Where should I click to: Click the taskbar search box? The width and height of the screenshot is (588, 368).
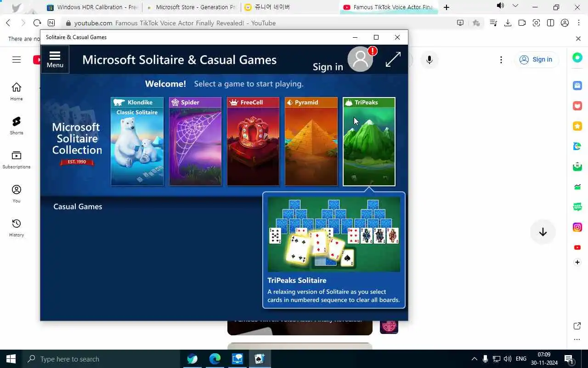click(100, 359)
